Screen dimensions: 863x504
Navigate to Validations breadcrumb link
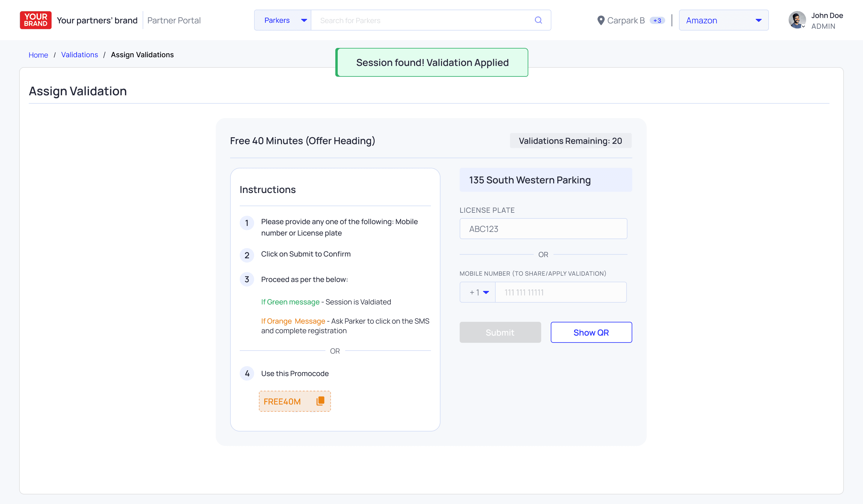point(79,55)
